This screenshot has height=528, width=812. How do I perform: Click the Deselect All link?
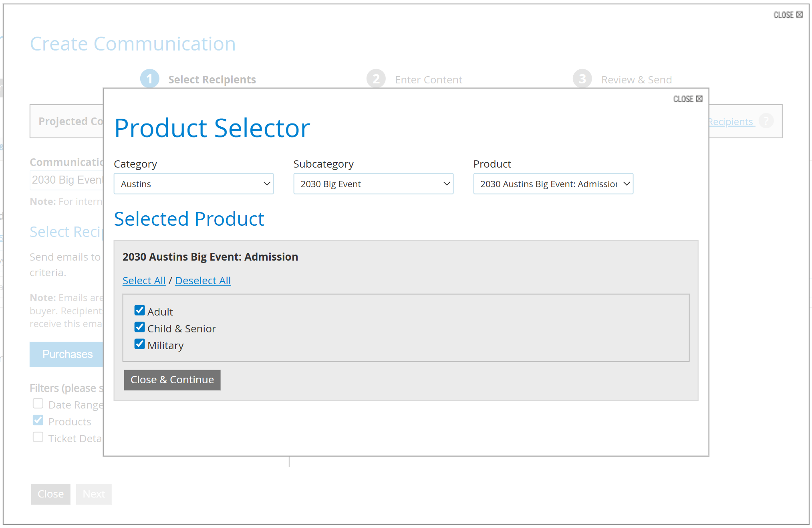(203, 281)
